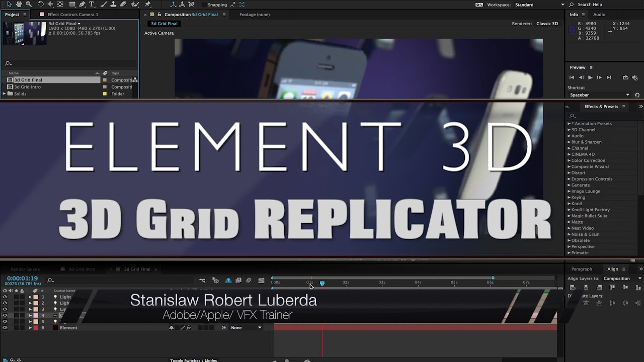This screenshot has width=644, height=362.
Task: Open the Spacebar shortcut dropdown
Action: pyautogui.click(x=600, y=95)
